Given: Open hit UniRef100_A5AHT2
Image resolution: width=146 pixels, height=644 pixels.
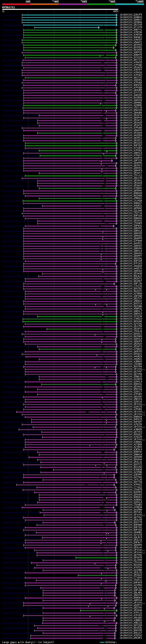Looking at the screenshot, I should (131, 42).
